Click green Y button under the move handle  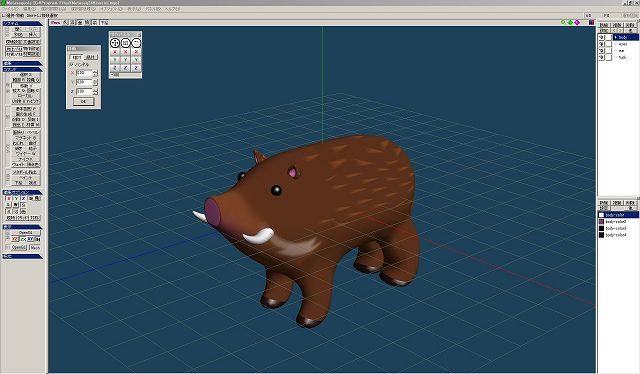[x=115, y=60]
